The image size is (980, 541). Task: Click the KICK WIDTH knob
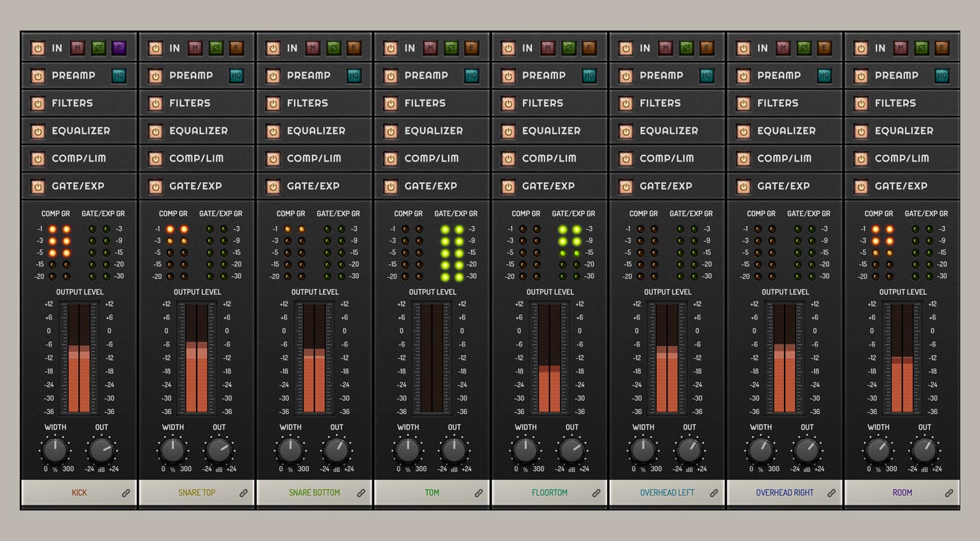[55, 451]
